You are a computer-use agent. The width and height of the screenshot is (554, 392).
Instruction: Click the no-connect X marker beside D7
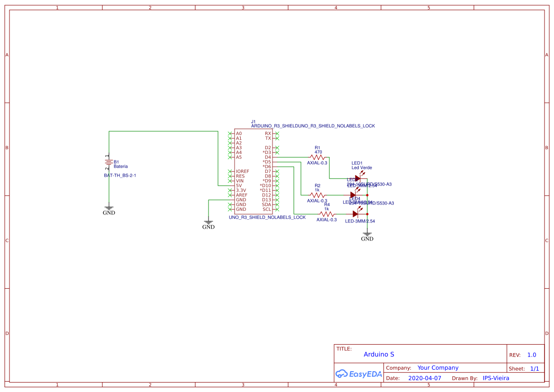pyautogui.click(x=277, y=171)
